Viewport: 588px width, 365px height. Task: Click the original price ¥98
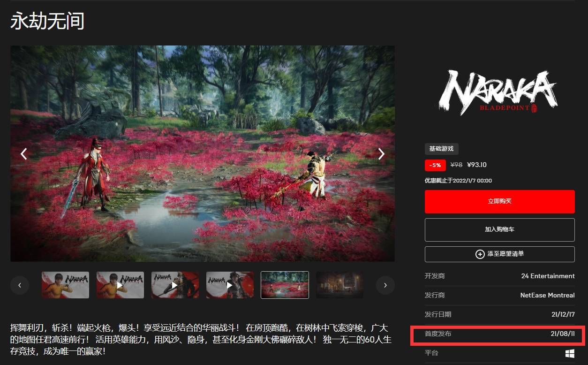click(x=456, y=165)
